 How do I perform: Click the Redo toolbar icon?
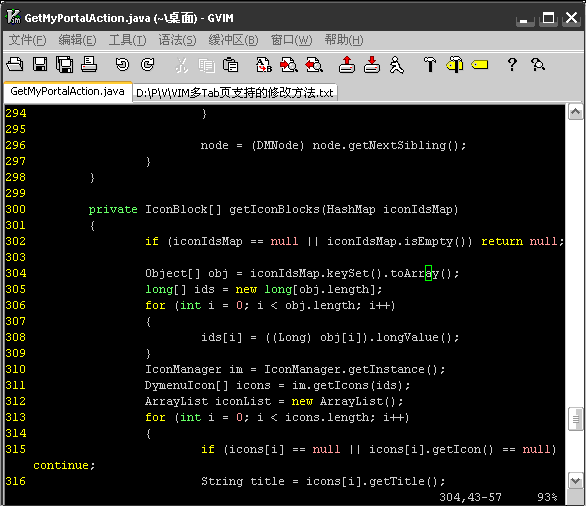click(x=147, y=65)
